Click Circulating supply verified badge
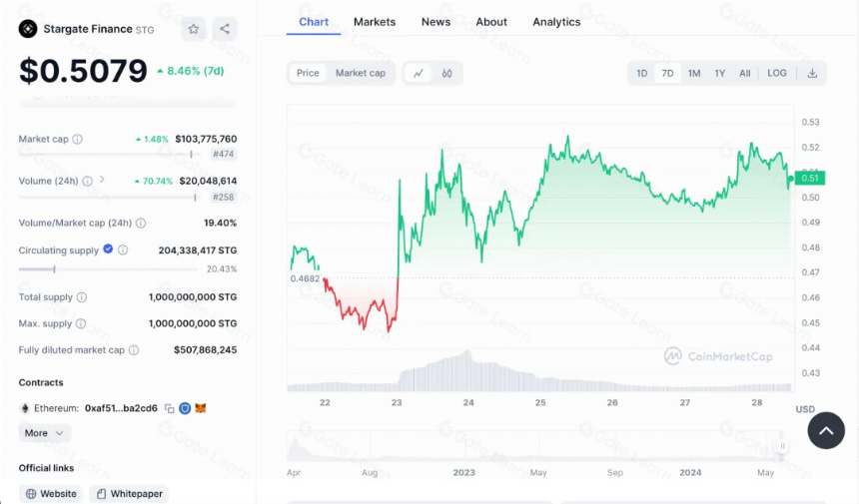The height and width of the screenshot is (504, 859). (x=109, y=249)
